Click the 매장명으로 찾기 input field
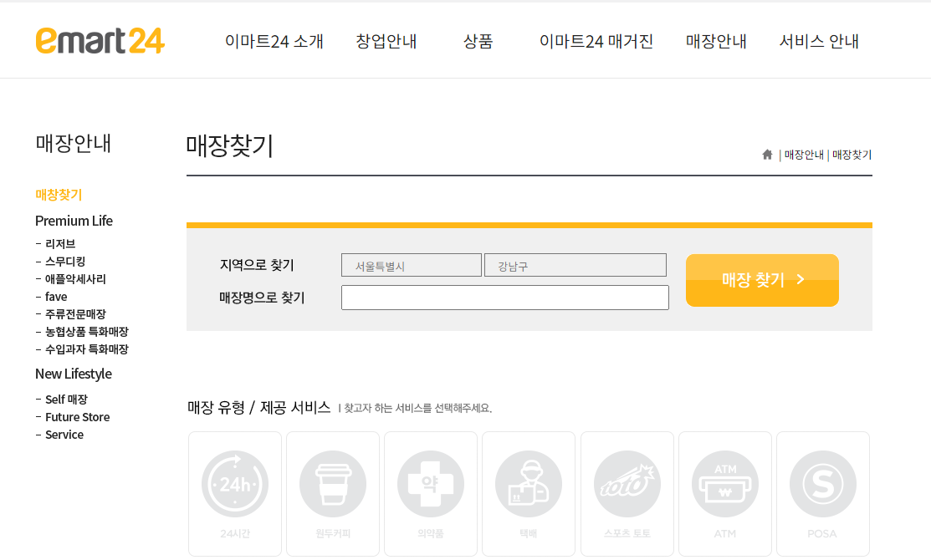Viewport: 931px width, 560px height. tap(505, 298)
